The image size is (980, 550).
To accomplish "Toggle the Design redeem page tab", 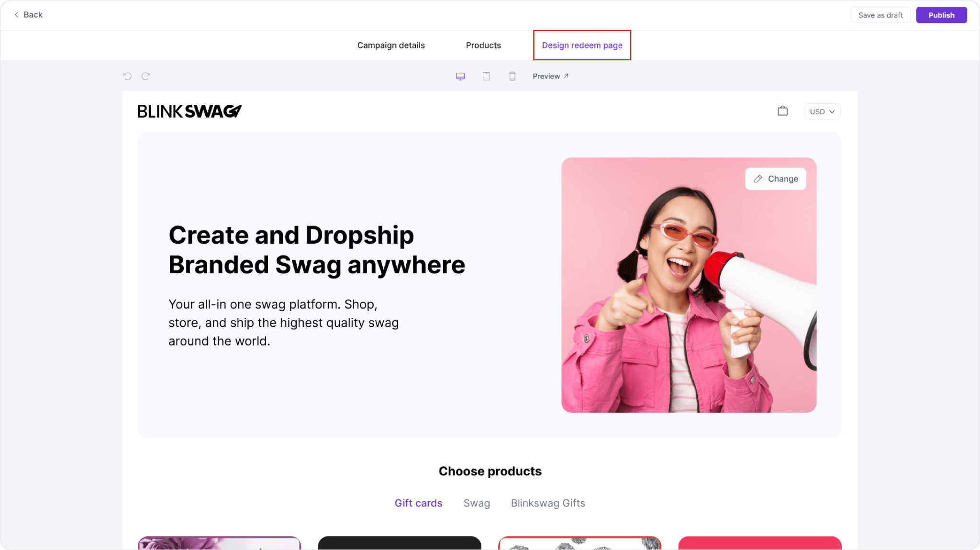I will click(x=581, y=45).
